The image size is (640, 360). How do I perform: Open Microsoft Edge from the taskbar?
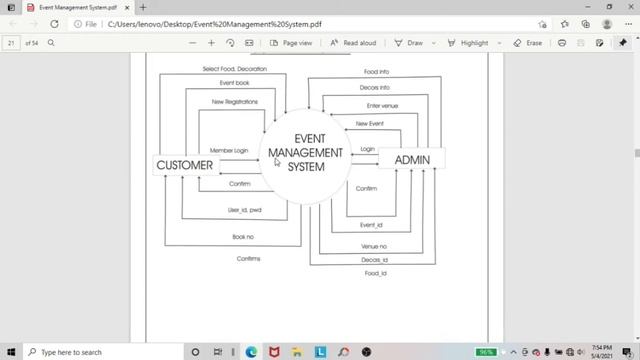[x=251, y=352]
